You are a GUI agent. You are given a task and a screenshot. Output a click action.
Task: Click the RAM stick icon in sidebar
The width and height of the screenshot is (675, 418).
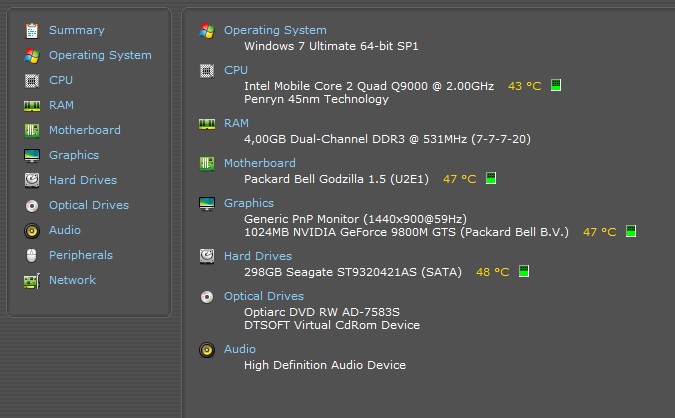(32, 105)
